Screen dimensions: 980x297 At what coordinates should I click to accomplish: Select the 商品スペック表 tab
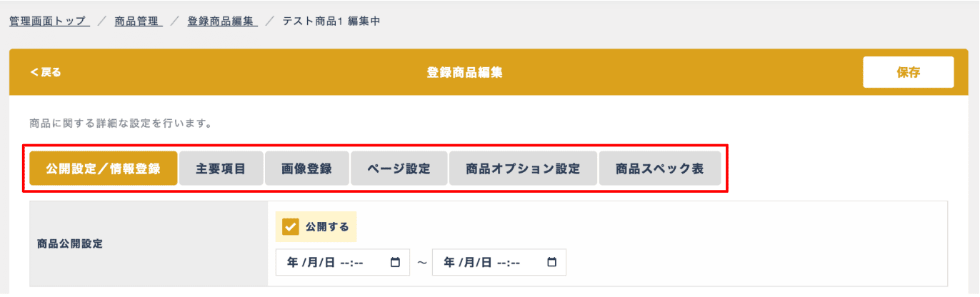tap(659, 169)
